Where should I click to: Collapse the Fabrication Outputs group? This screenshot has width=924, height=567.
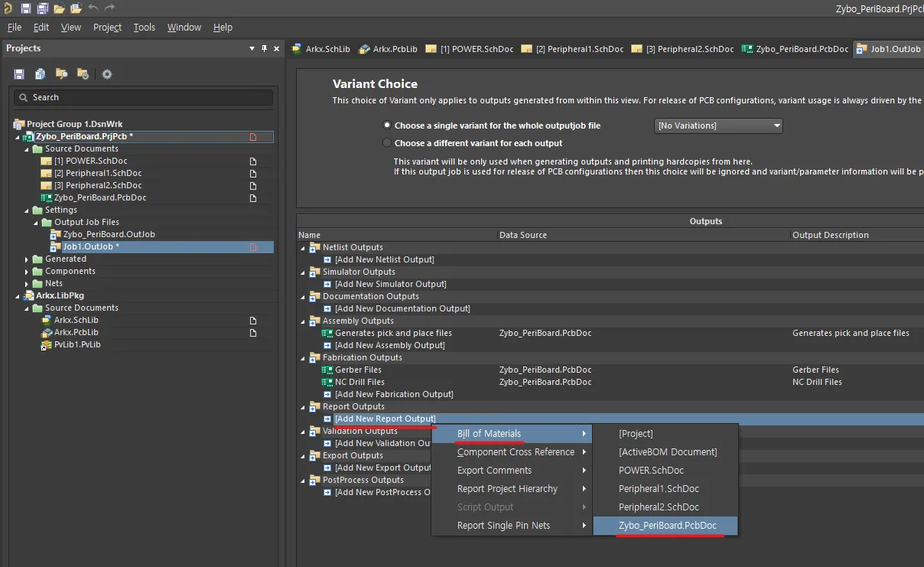coord(303,357)
